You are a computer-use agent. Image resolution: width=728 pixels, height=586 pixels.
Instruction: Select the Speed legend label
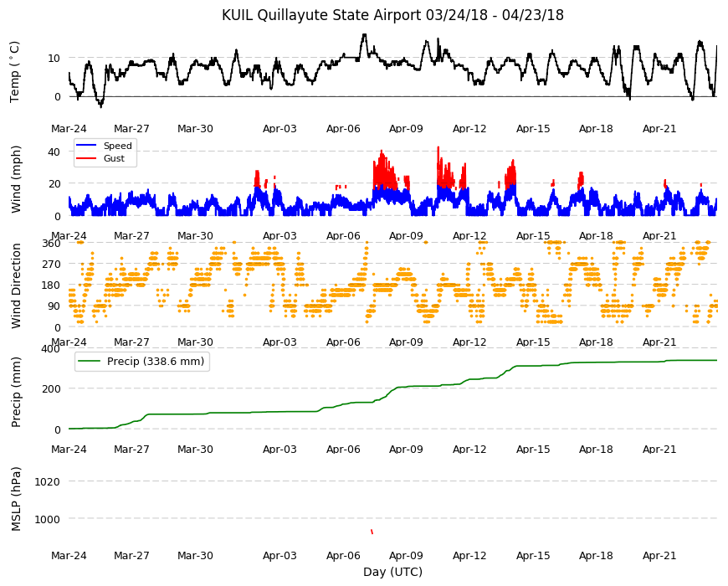pyautogui.click(x=118, y=146)
